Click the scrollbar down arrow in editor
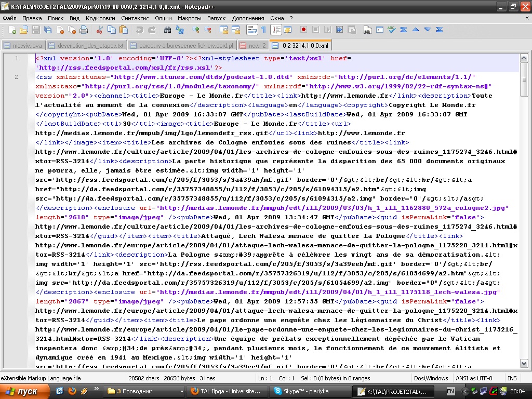 click(x=524, y=363)
